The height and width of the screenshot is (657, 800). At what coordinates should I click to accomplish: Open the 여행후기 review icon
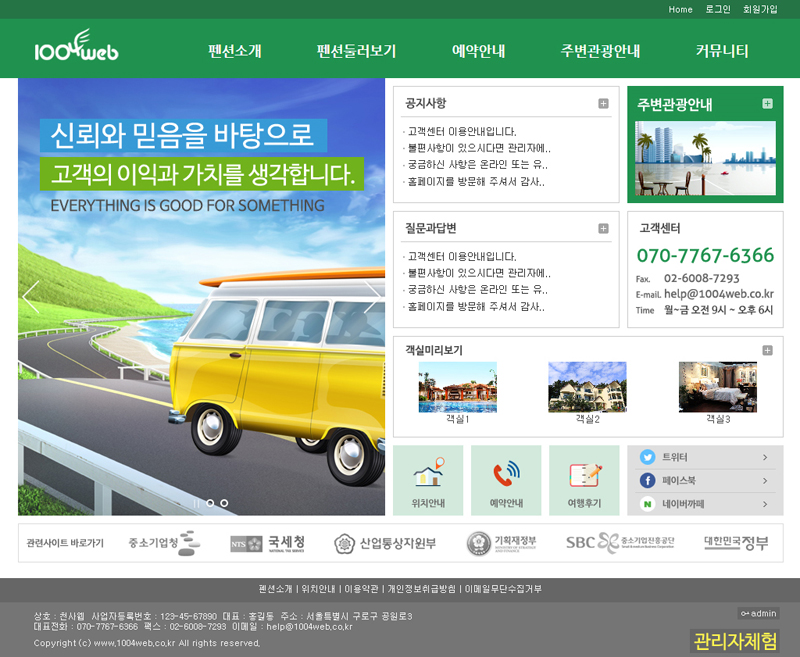click(584, 480)
